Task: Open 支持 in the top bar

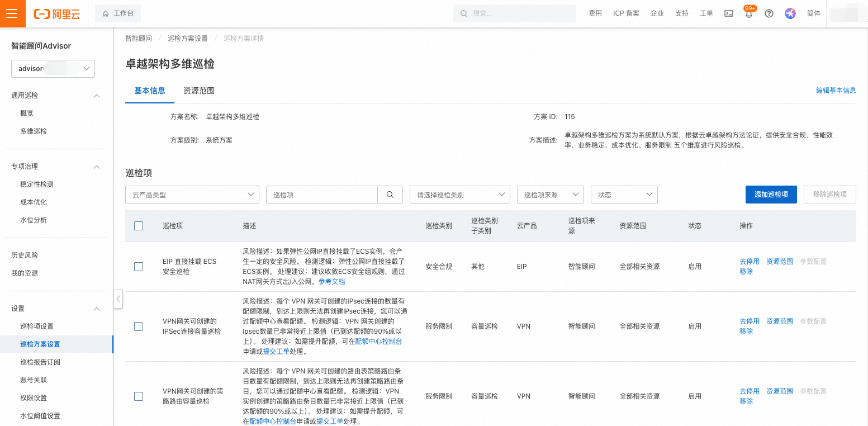Action: click(x=682, y=13)
